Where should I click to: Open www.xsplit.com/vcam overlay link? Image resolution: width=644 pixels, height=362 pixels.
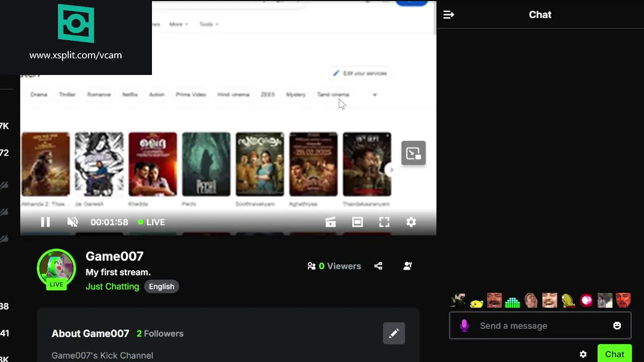[x=75, y=55]
